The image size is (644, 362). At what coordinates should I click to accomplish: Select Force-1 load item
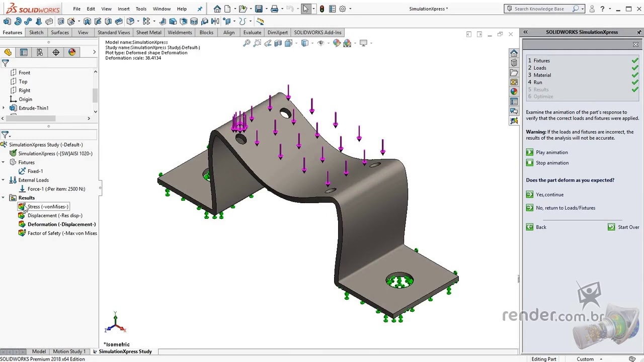click(56, 189)
